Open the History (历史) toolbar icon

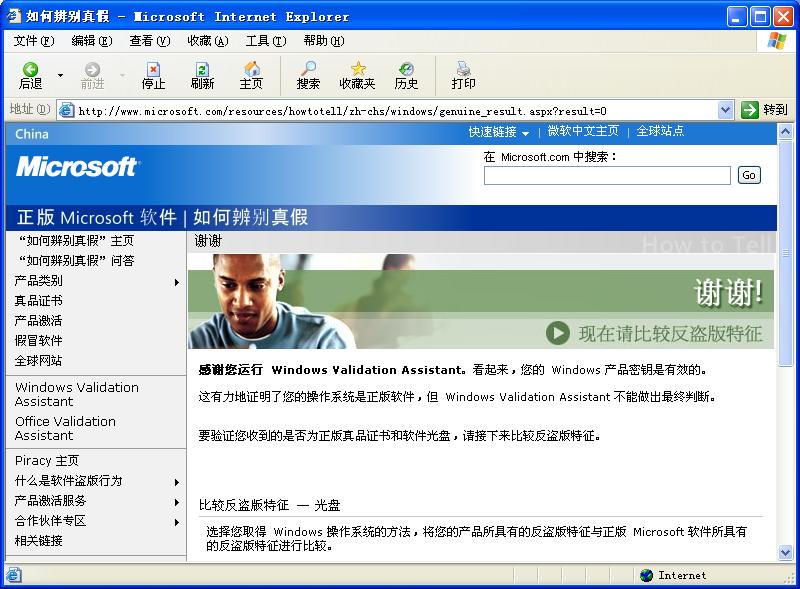tap(406, 69)
